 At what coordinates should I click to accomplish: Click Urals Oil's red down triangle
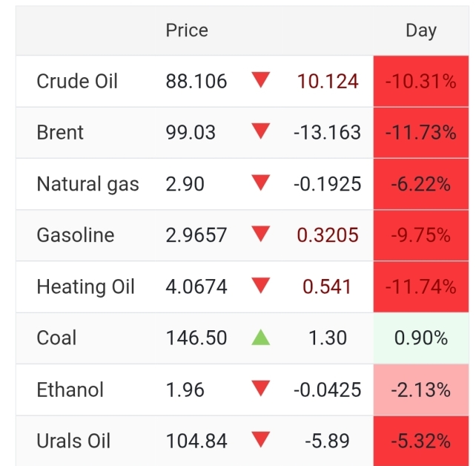[260, 440]
